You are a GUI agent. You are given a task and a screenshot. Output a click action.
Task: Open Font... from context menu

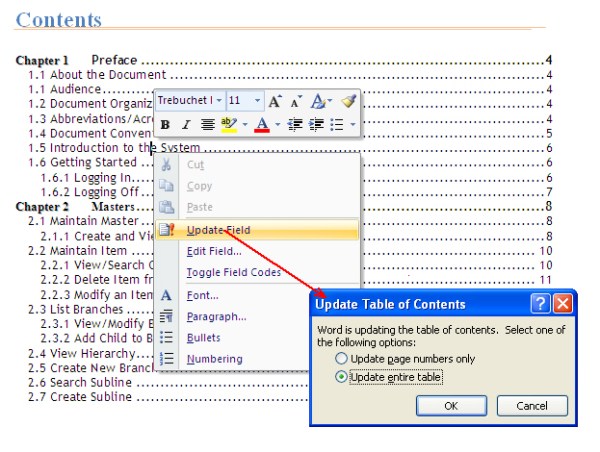pyautogui.click(x=233, y=295)
